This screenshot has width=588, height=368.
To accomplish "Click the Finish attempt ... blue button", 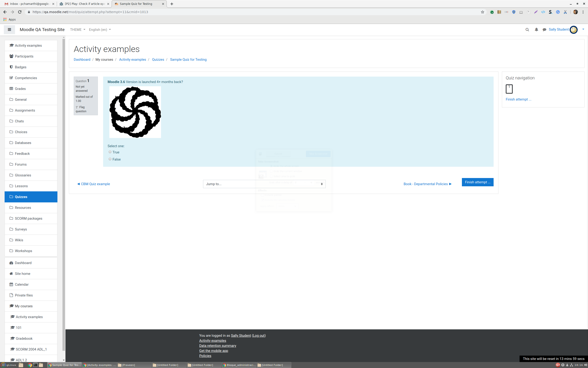I will click(x=478, y=182).
